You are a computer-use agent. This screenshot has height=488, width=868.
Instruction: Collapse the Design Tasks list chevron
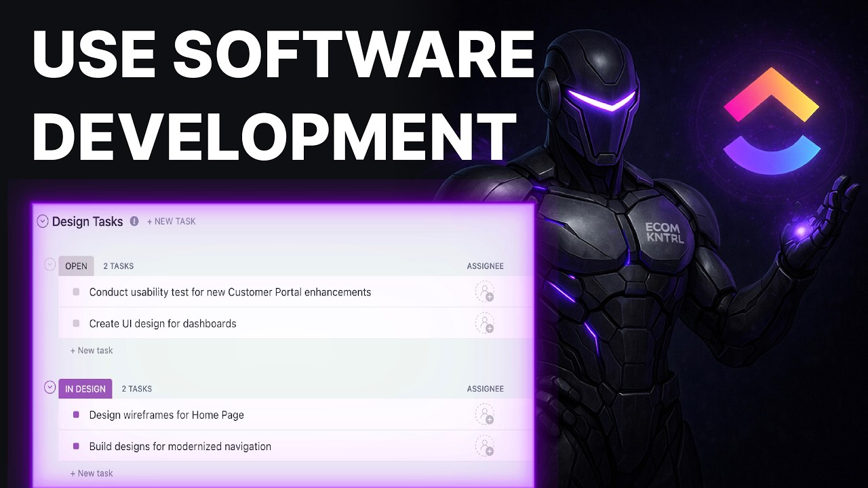pyautogui.click(x=43, y=221)
